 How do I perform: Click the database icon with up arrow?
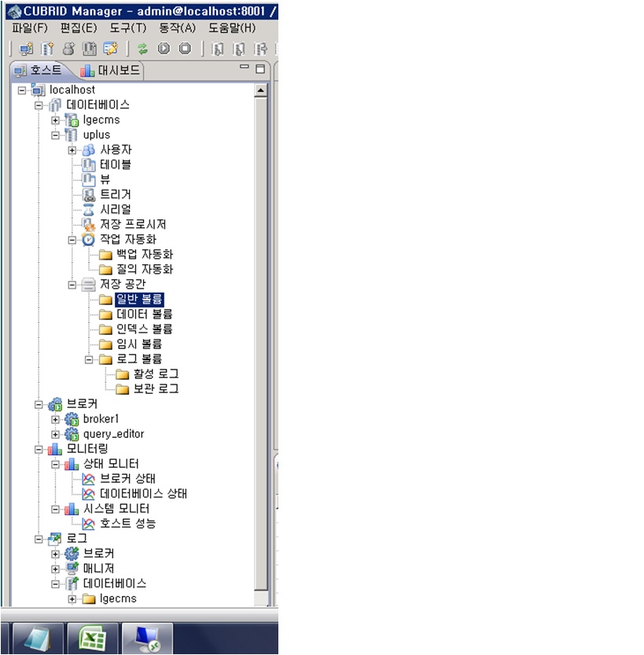pyautogui.click(x=239, y=49)
